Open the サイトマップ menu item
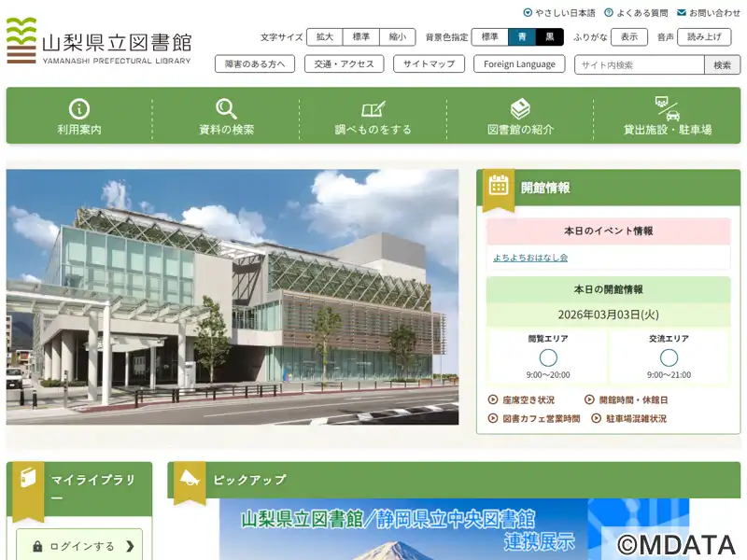 (429, 64)
